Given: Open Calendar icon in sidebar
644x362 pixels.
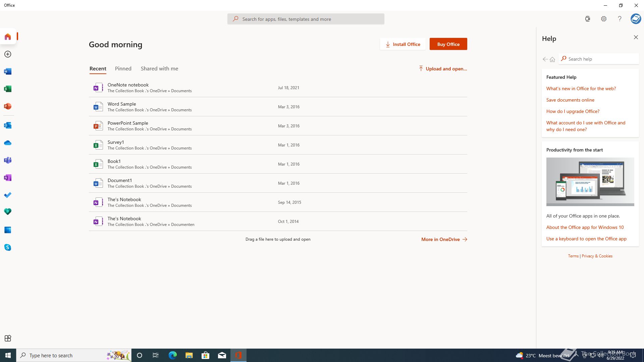Looking at the screenshot, I should pyautogui.click(x=8, y=230).
